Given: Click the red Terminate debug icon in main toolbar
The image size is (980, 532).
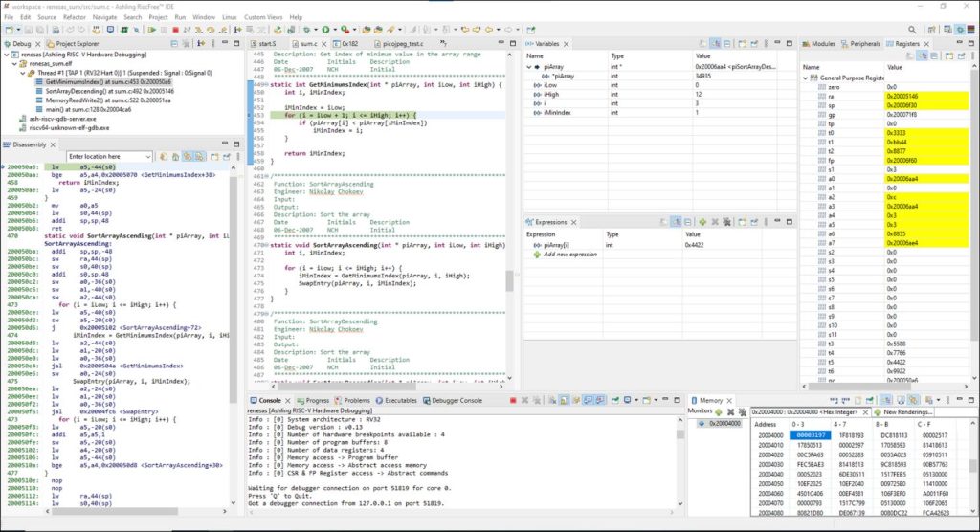Looking at the screenshot, I should coord(176,30).
